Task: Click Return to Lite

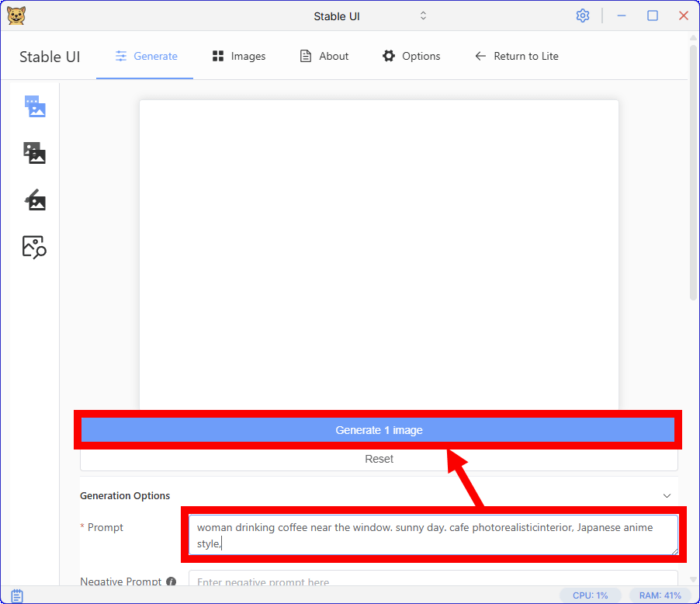Action: (x=517, y=56)
